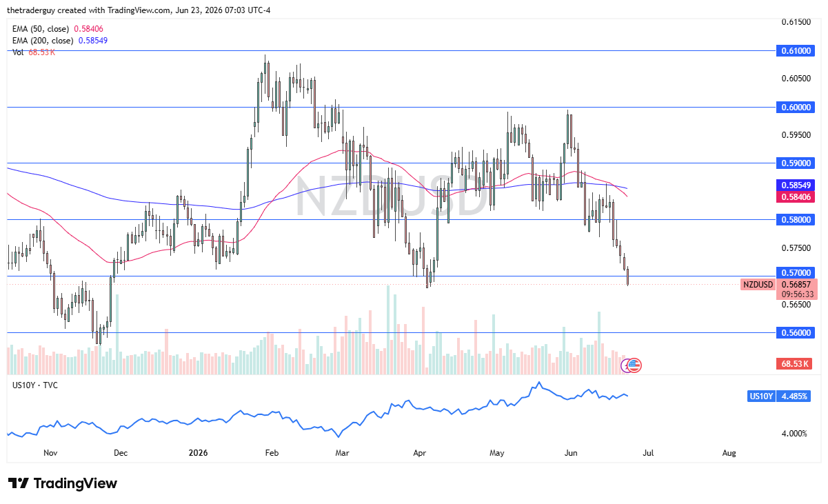Click the 0.57500 price axis label
Image resolution: width=828 pixels, height=504 pixels.
click(x=797, y=248)
